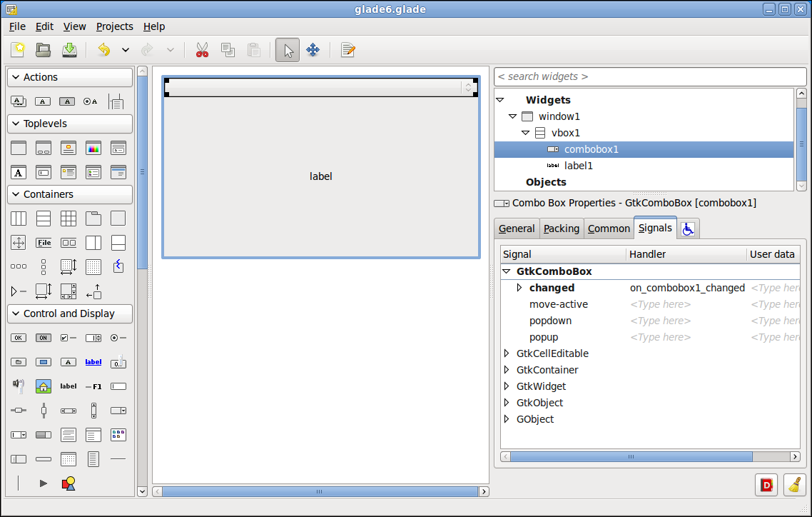The height and width of the screenshot is (517, 812).
Task: Expand the GtkContainer signal group
Action: (x=507, y=370)
